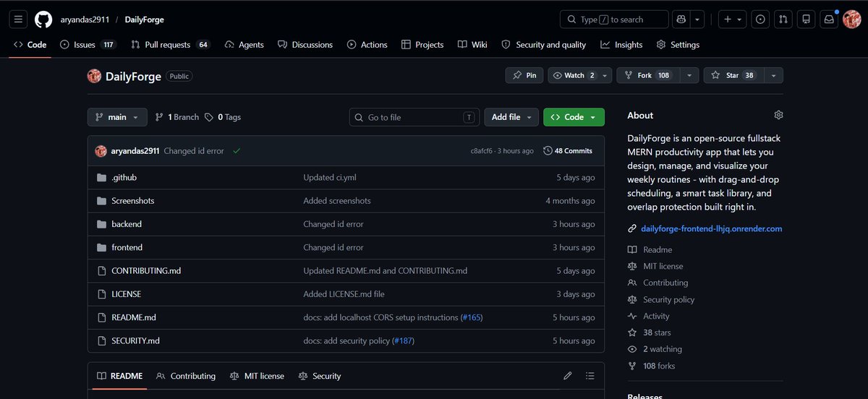The height and width of the screenshot is (399, 868).
Task: Click the Go to file search box
Action: (414, 117)
